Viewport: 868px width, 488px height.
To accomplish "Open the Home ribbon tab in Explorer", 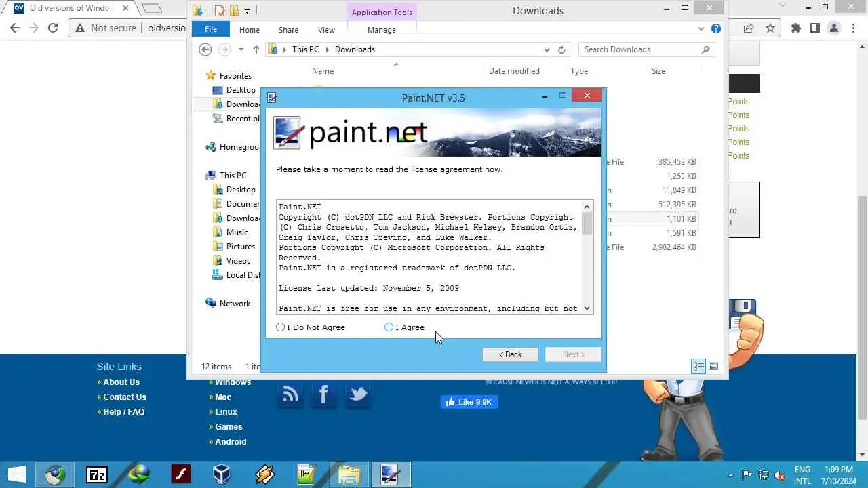I will point(249,30).
